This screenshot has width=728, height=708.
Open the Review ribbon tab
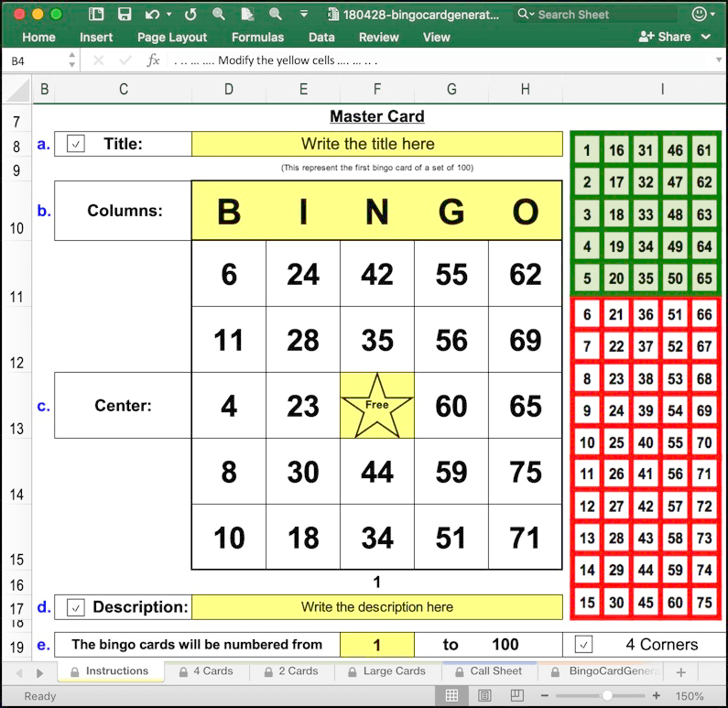378,38
